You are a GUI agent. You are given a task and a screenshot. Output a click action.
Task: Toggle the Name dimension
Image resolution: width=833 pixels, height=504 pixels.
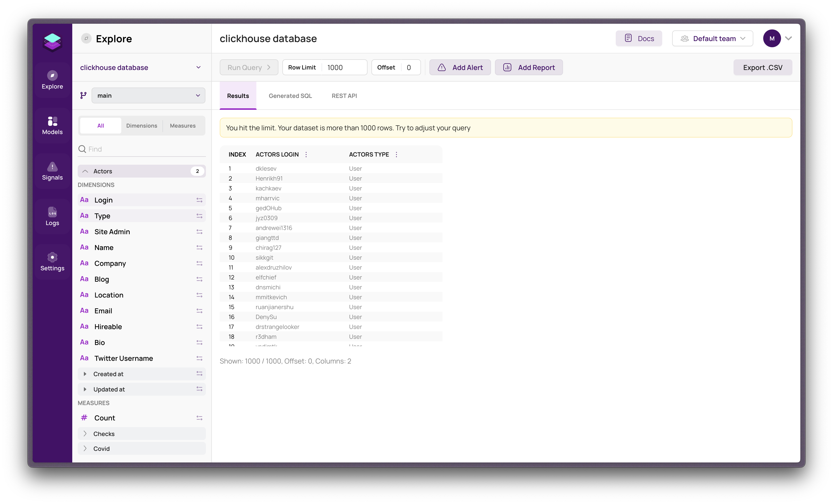coord(142,248)
